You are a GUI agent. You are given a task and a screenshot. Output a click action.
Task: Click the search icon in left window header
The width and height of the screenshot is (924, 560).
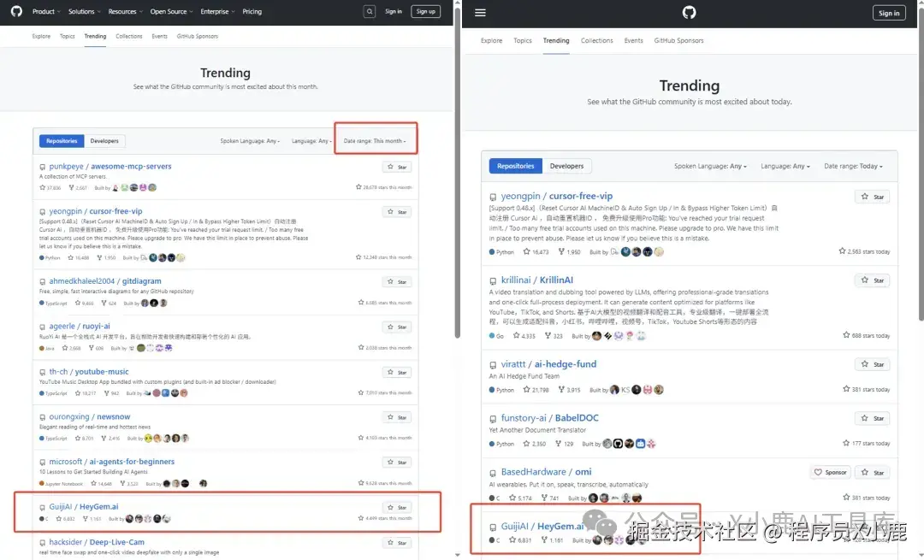click(370, 11)
